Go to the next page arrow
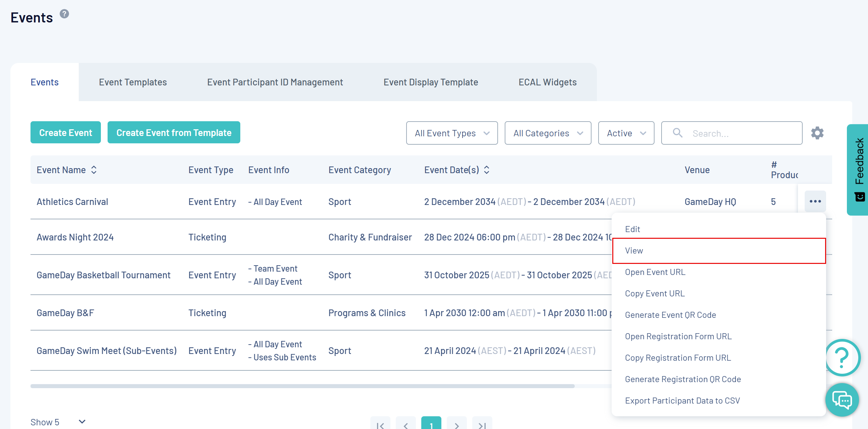Screen dimensions: 868x429 (x=456, y=425)
